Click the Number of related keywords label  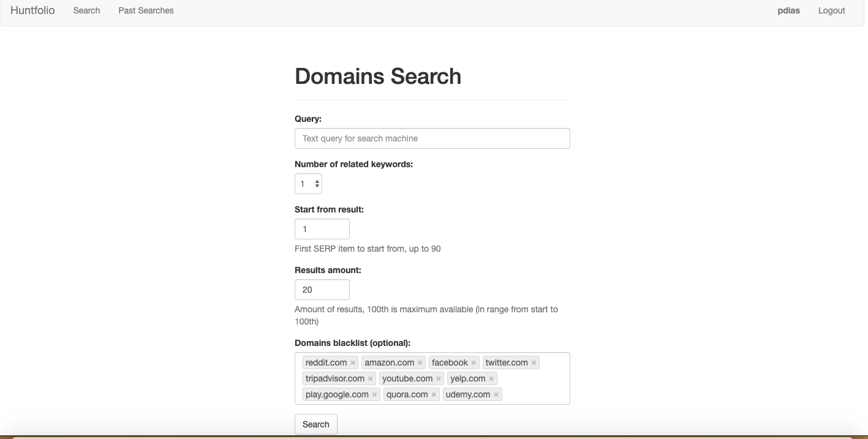pyautogui.click(x=354, y=164)
